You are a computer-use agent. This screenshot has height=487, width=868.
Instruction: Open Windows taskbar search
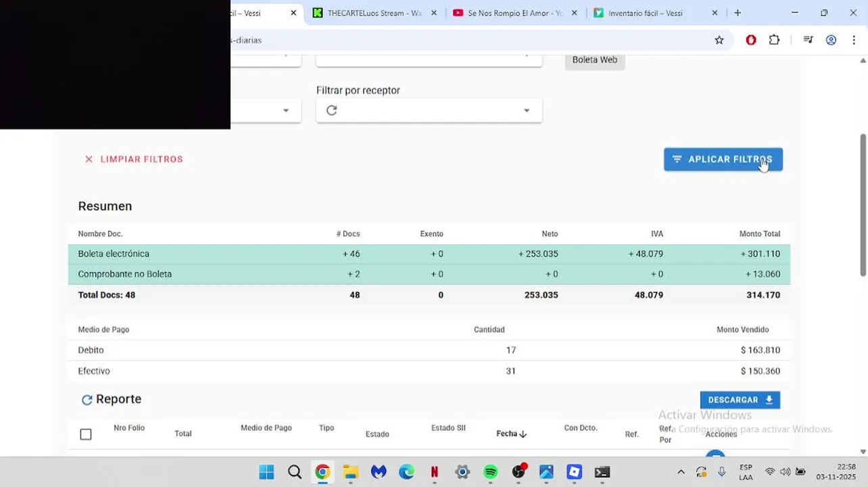295,472
